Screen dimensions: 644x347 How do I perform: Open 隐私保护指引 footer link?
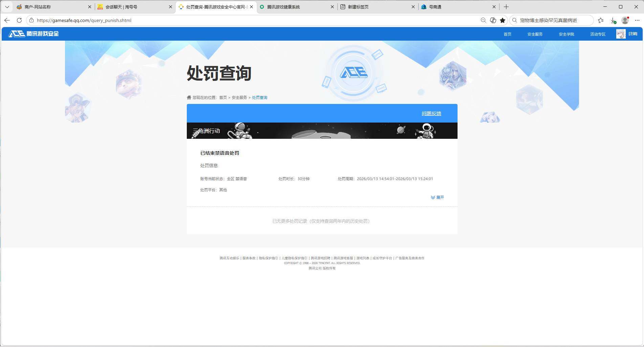coord(268,258)
